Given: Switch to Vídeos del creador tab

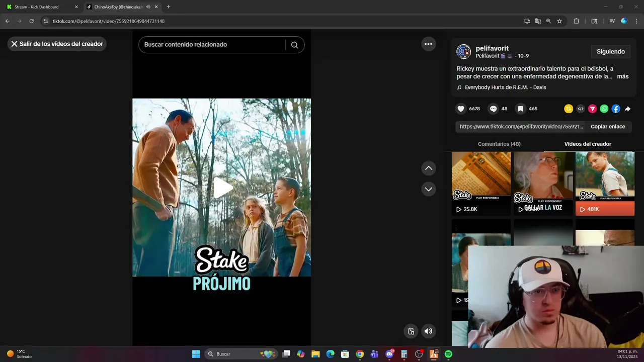Looking at the screenshot, I should click(588, 144).
